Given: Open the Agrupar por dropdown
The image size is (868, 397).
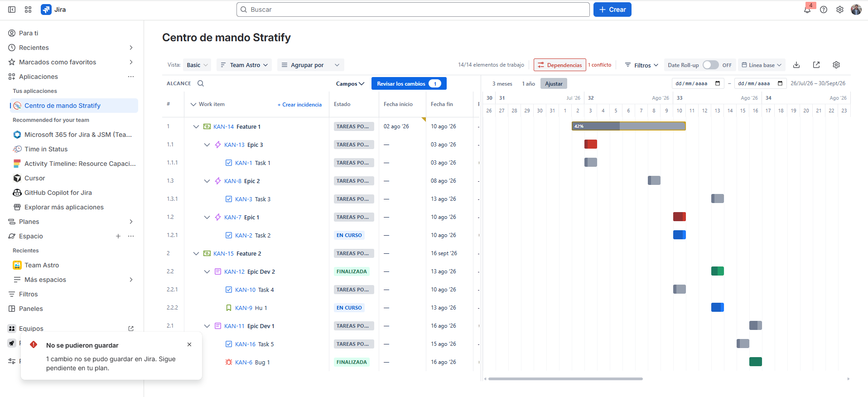Looking at the screenshot, I should click(311, 65).
